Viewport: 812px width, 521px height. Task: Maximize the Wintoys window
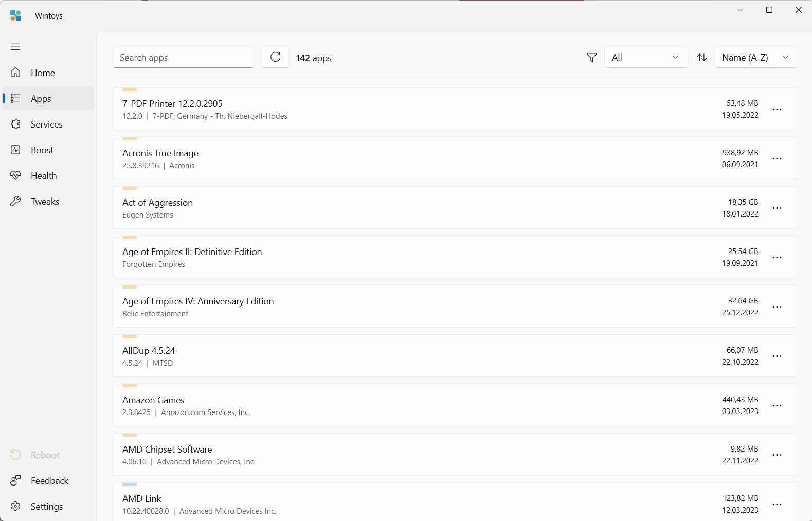click(769, 10)
